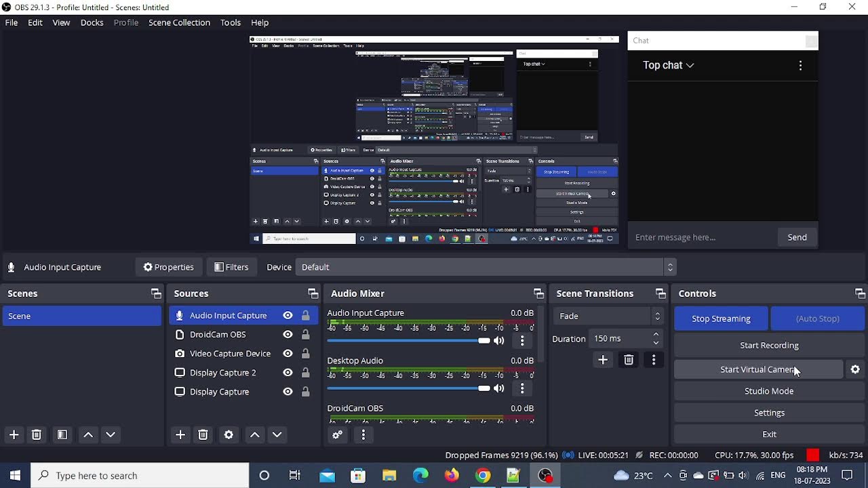Move source up arrow in Sources panel
868x488 pixels.
pyautogui.click(x=255, y=434)
